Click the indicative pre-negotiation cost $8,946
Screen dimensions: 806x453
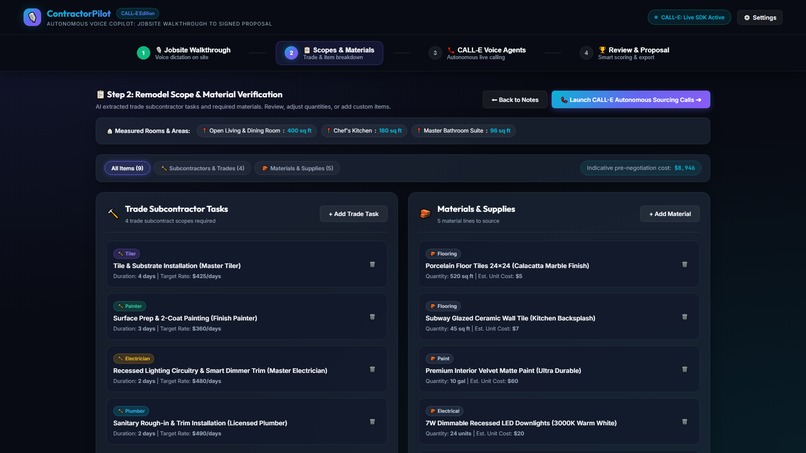(x=641, y=168)
